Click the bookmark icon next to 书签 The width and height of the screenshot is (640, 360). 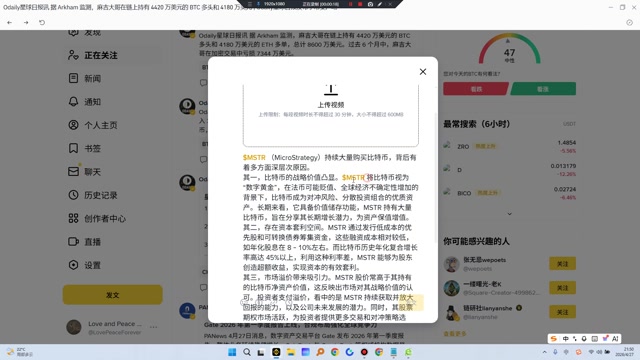(73, 148)
